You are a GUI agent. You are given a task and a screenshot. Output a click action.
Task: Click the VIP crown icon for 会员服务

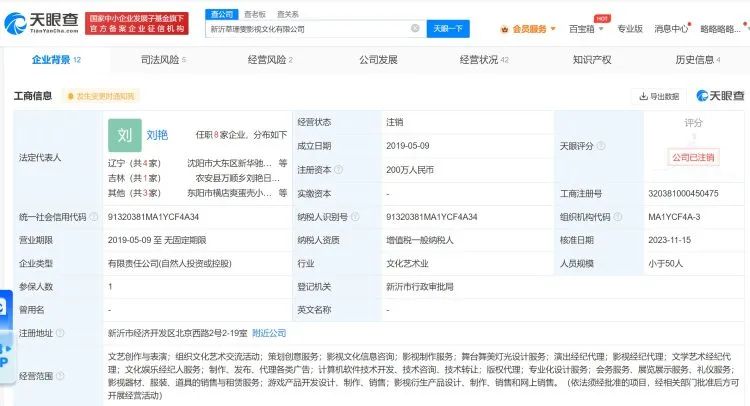[504, 29]
